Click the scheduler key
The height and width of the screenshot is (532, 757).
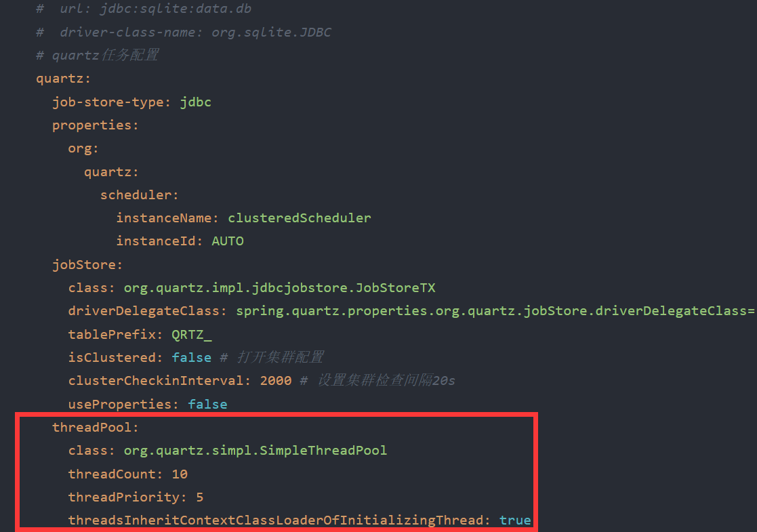pos(138,195)
